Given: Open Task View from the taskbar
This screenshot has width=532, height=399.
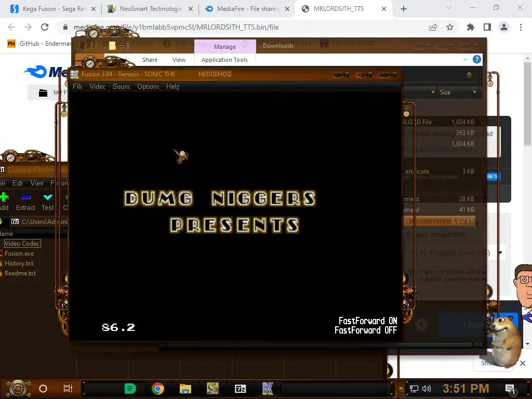Looking at the screenshot, I should pyautogui.click(x=68, y=389).
